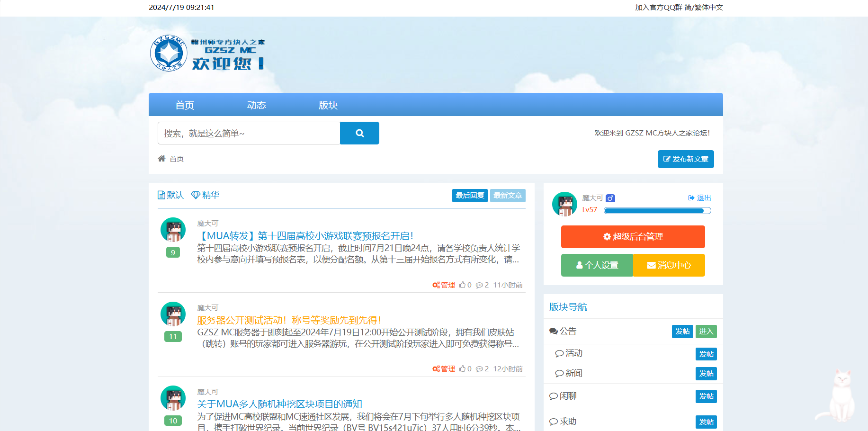Viewport: 868px width, 431px height.
Task: Click the home icon in breadcrumb
Action: pyautogui.click(x=161, y=158)
